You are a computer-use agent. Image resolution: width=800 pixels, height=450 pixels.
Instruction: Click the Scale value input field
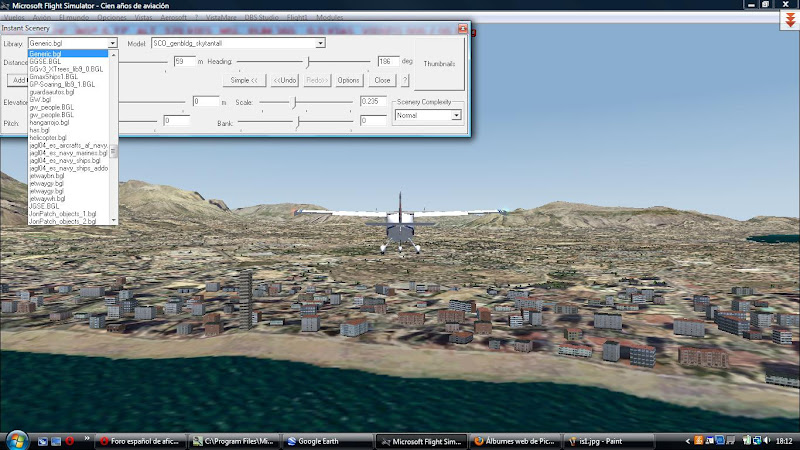click(373, 102)
